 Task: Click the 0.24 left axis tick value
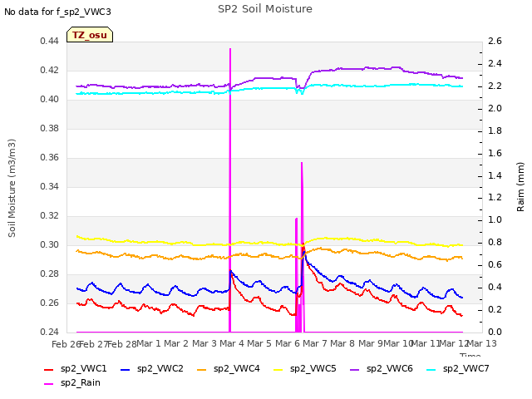[50, 332]
